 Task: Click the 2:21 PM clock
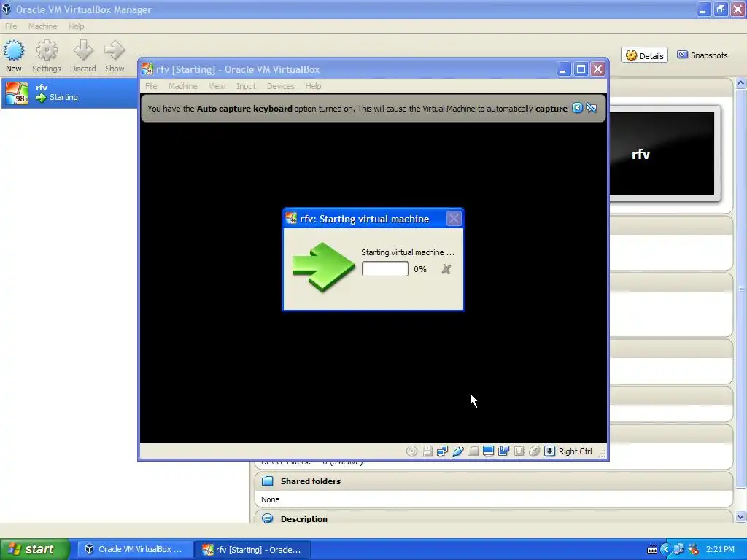[720, 550]
